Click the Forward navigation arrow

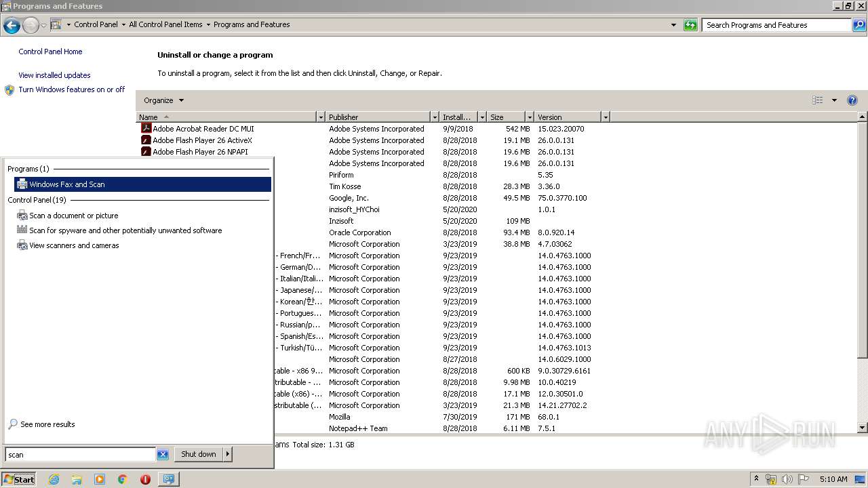click(x=31, y=26)
